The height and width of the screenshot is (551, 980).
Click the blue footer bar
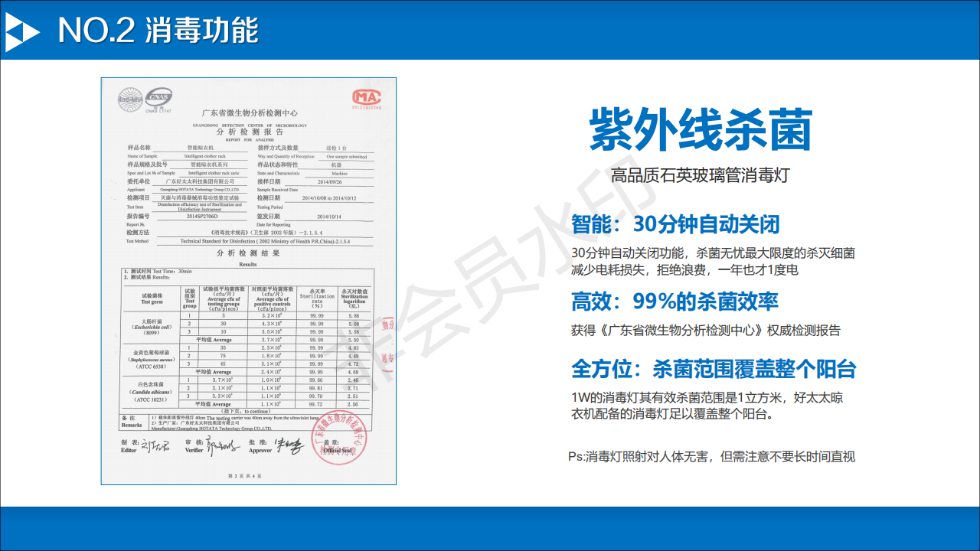point(490,528)
